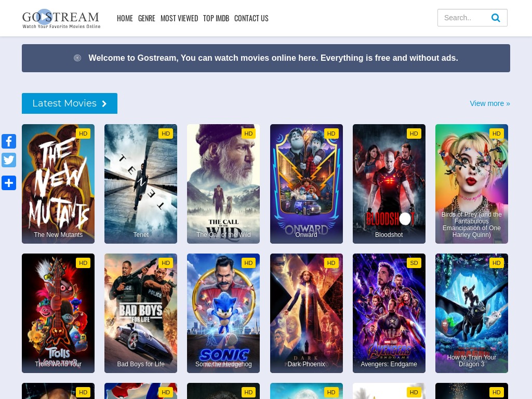Click HD badge on Sonic the Hedgehog
This screenshot has height=399, width=532.
click(x=248, y=262)
